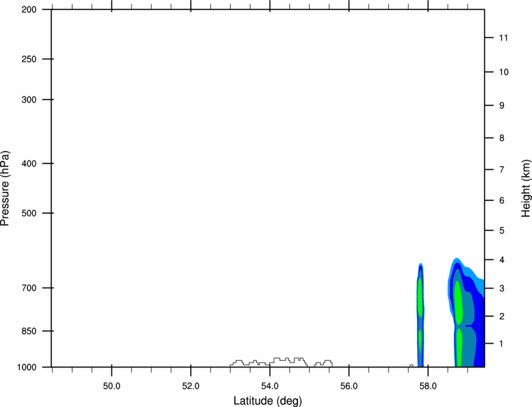The height and width of the screenshot is (407, 532).
Task: Click the 250 pressure tick label
Action: [29, 59]
